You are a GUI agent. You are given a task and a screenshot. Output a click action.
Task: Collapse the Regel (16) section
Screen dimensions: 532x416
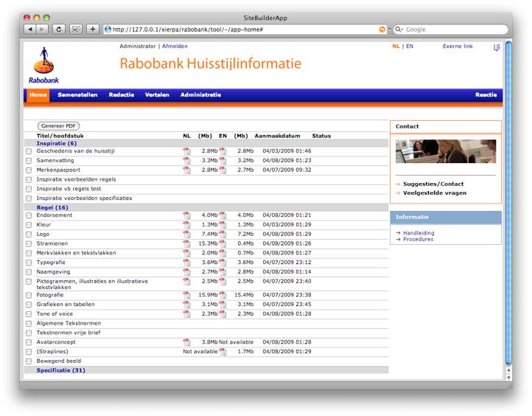point(52,207)
